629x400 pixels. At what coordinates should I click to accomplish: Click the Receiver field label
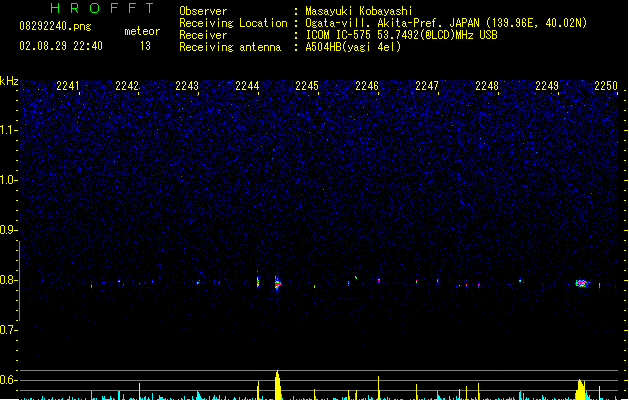coord(203,35)
